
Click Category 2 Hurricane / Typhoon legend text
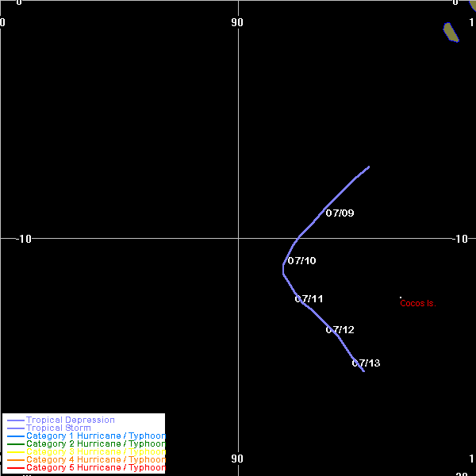coord(95,443)
